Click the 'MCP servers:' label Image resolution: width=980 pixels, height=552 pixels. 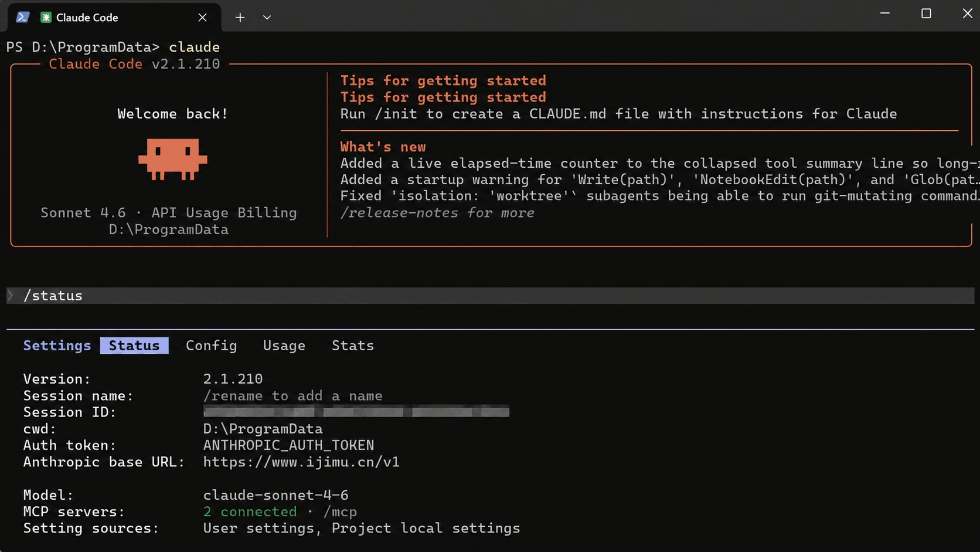(74, 512)
